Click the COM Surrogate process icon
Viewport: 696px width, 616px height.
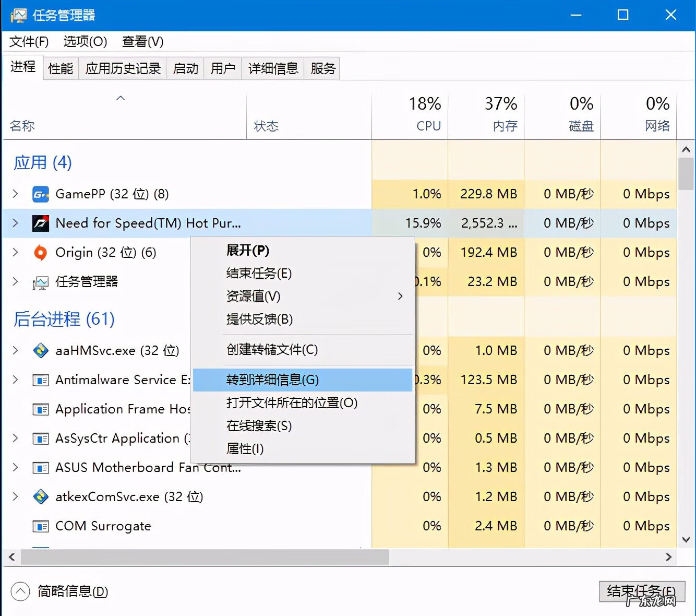click(41, 526)
